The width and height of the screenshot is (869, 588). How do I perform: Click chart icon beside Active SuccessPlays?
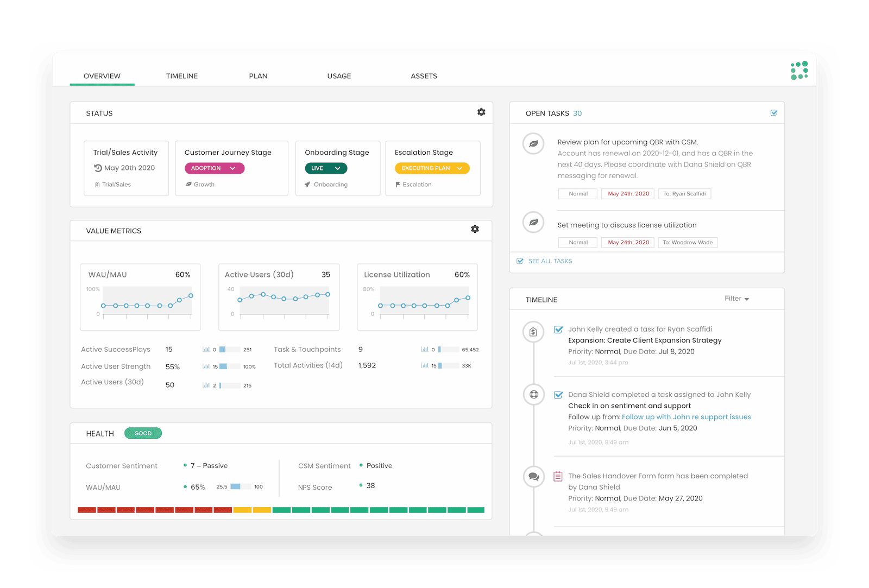tap(206, 349)
